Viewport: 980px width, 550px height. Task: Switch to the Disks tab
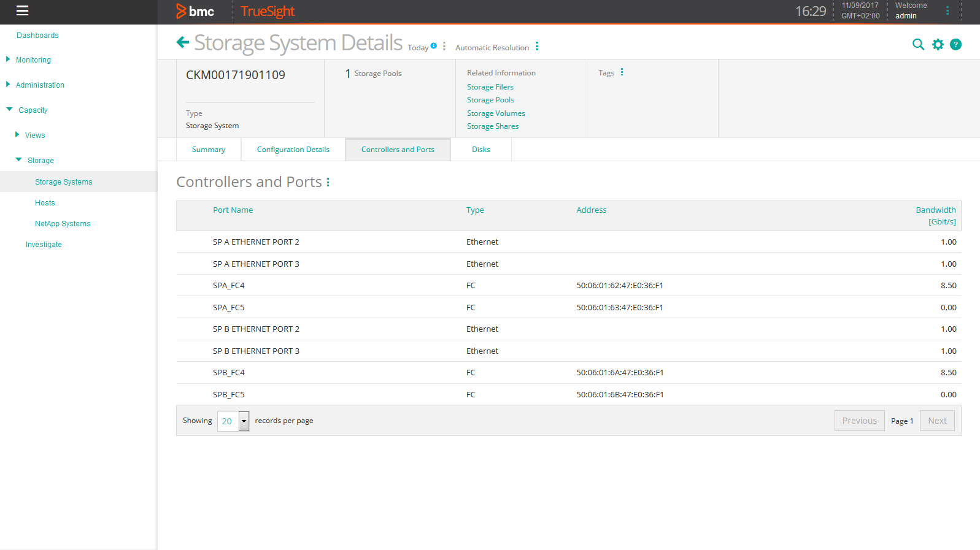[481, 150]
